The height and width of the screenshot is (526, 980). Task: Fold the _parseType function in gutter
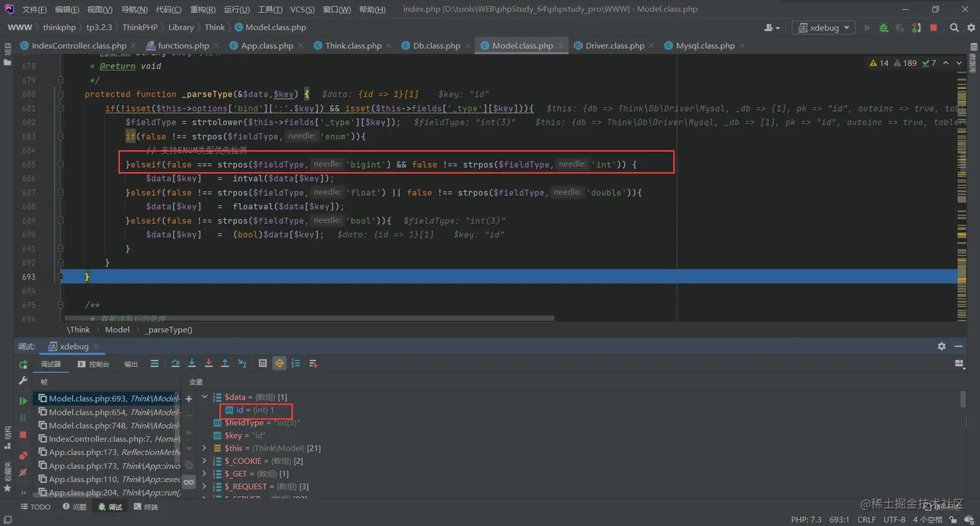tap(60, 94)
